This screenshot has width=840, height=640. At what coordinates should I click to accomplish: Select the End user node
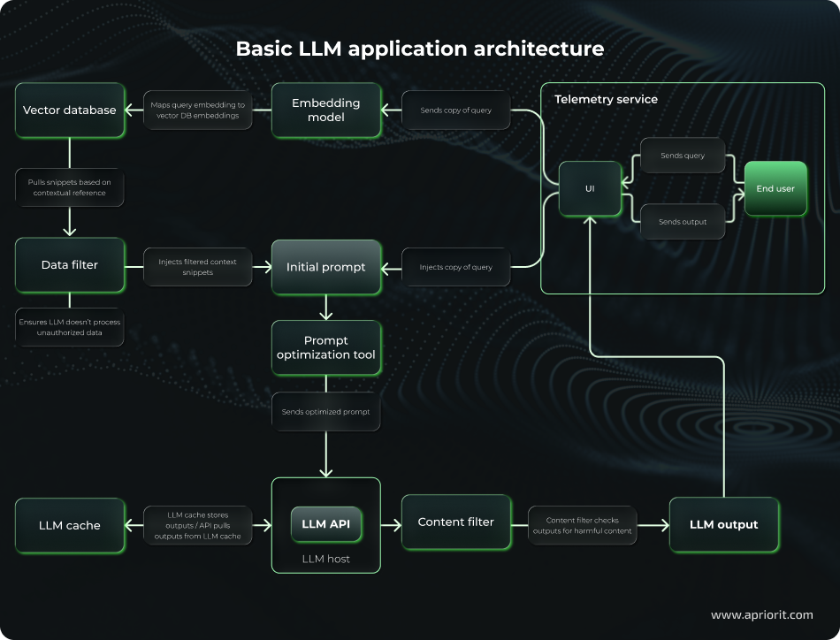click(x=775, y=188)
